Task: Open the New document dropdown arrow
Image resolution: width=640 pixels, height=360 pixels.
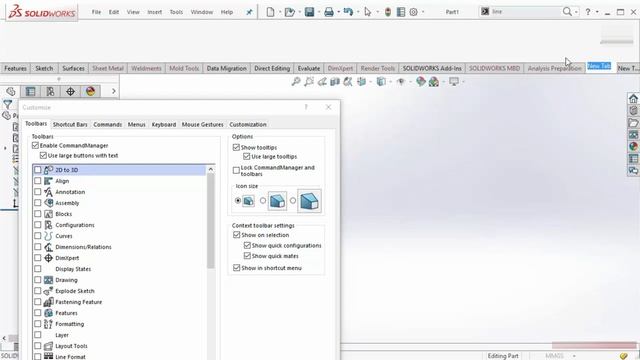Action: (280, 12)
